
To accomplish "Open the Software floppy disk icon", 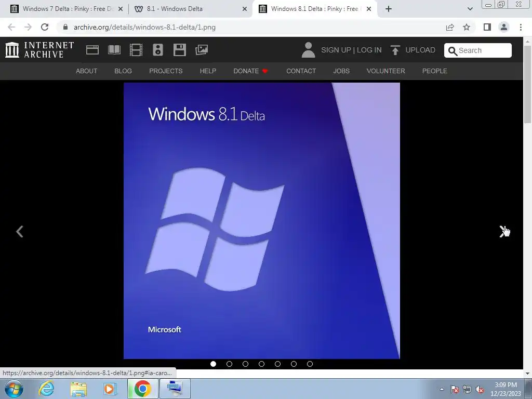I will point(179,50).
